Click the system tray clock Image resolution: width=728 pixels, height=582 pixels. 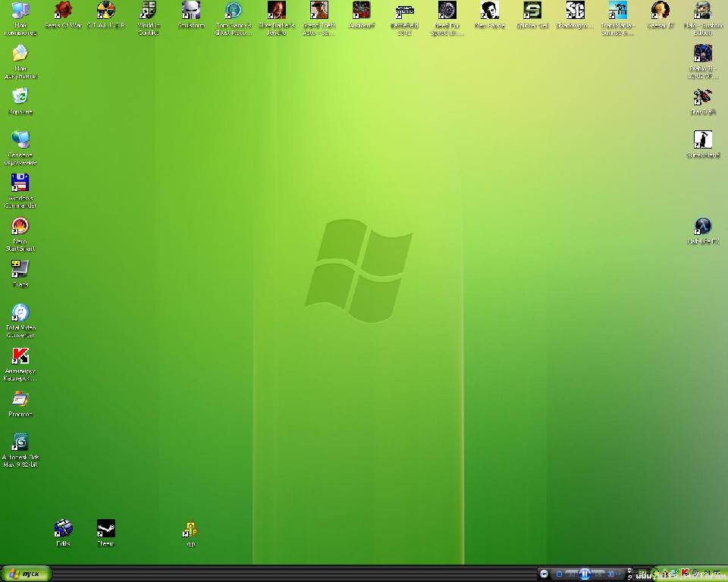click(x=712, y=574)
